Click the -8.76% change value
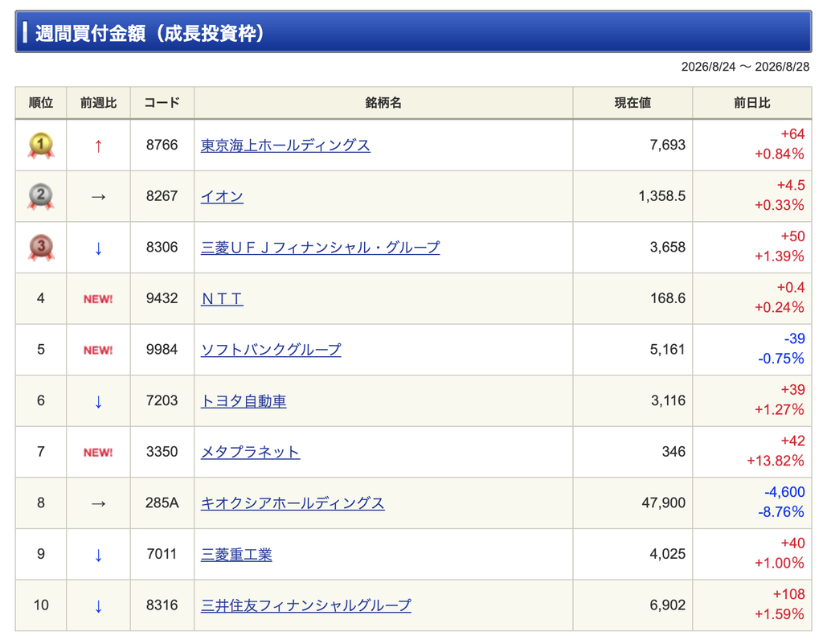Image resolution: width=823 pixels, height=644 pixels. coord(781,512)
